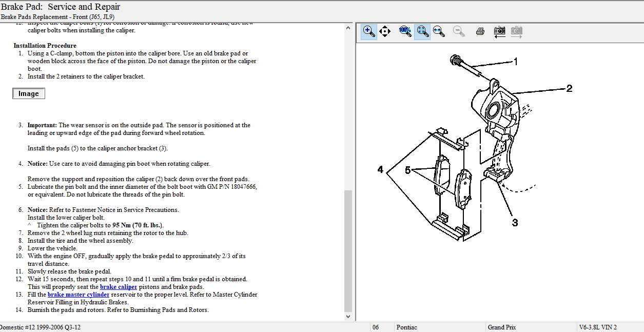Click callout label 1 in the diagram

(516, 62)
